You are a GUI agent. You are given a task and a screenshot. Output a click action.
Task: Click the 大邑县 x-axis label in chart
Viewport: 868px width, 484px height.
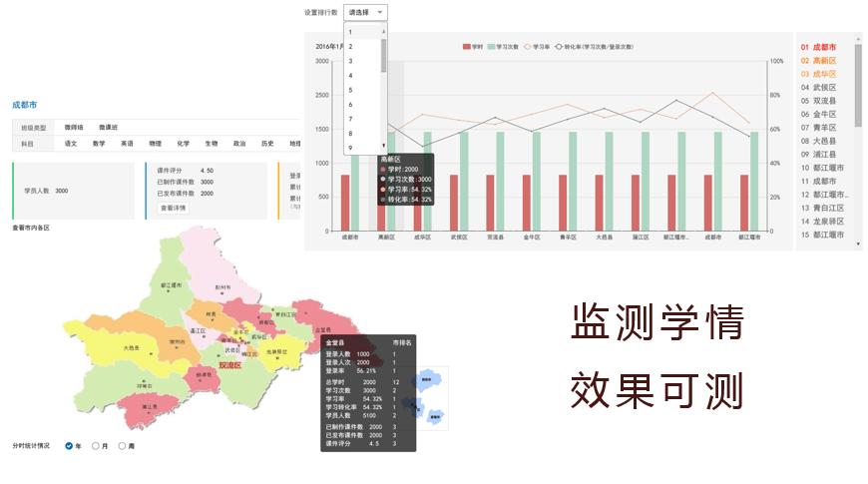604,238
